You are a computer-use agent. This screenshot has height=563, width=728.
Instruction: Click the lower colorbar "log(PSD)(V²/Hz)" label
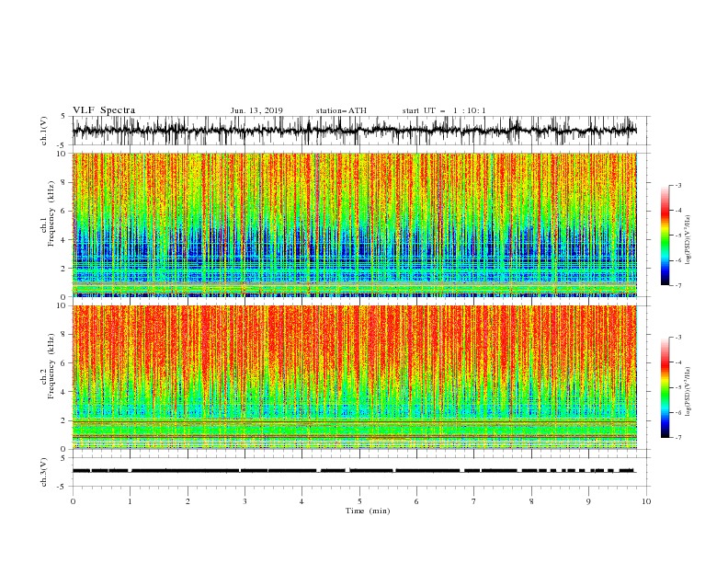click(688, 391)
